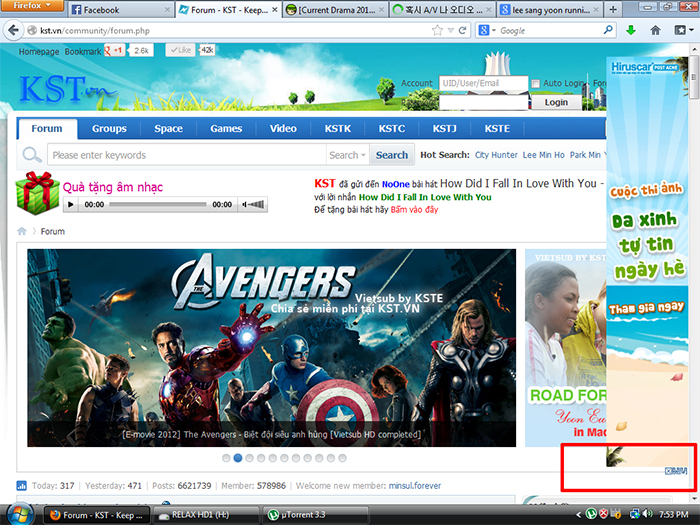The height and width of the screenshot is (525, 700).
Task: Click the Google +1 button
Action: coord(114,50)
